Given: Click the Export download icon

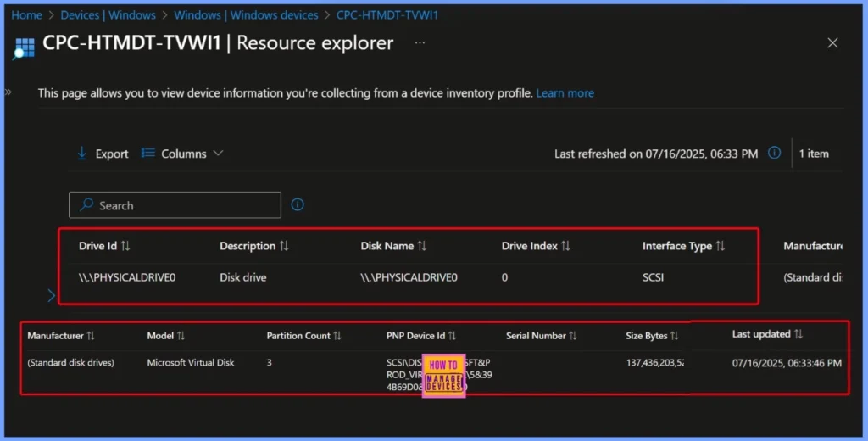Looking at the screenshot, I should tap(82, 154).
